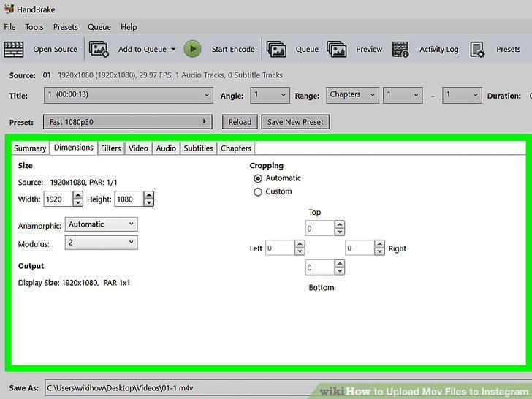Open the Anamorphic dropdown
The width and height of the screenshot is (532, 399).
pos(101,224)
